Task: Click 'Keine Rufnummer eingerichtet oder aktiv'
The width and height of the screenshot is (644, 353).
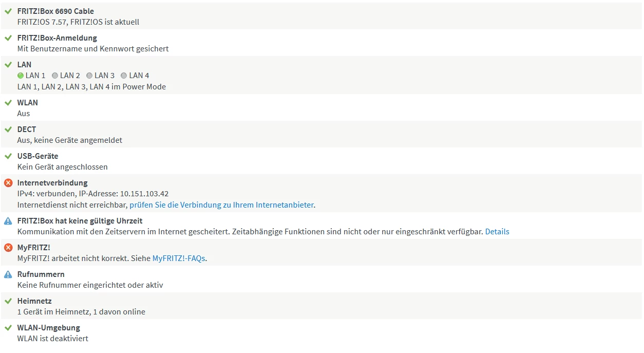Action: pos(90,285)
